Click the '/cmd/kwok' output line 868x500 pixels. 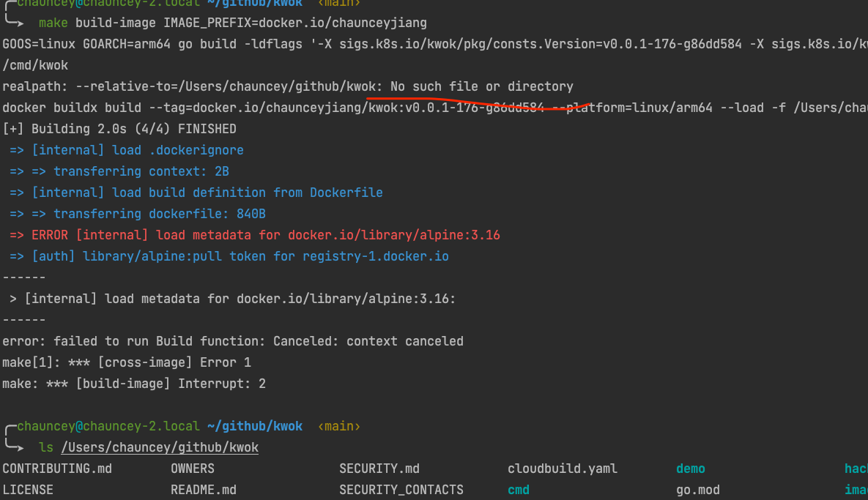tap(35, 65)
